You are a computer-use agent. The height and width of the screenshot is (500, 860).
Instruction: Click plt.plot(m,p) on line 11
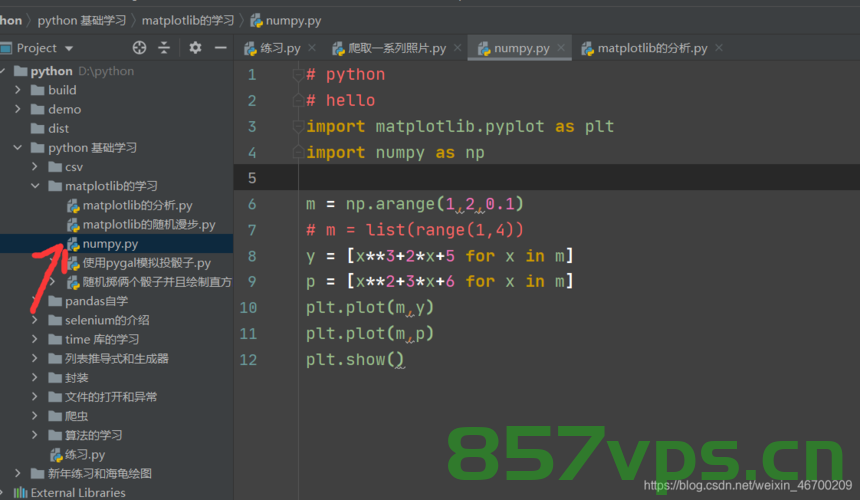(370, 334)
